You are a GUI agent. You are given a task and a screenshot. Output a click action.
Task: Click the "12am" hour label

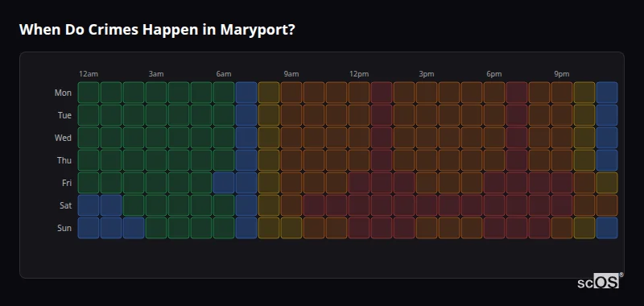(x=89, y=74)
